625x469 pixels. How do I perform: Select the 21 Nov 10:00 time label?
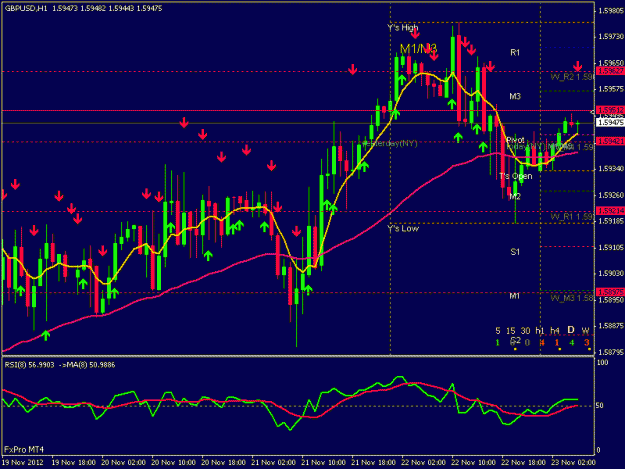pos(323,463)
